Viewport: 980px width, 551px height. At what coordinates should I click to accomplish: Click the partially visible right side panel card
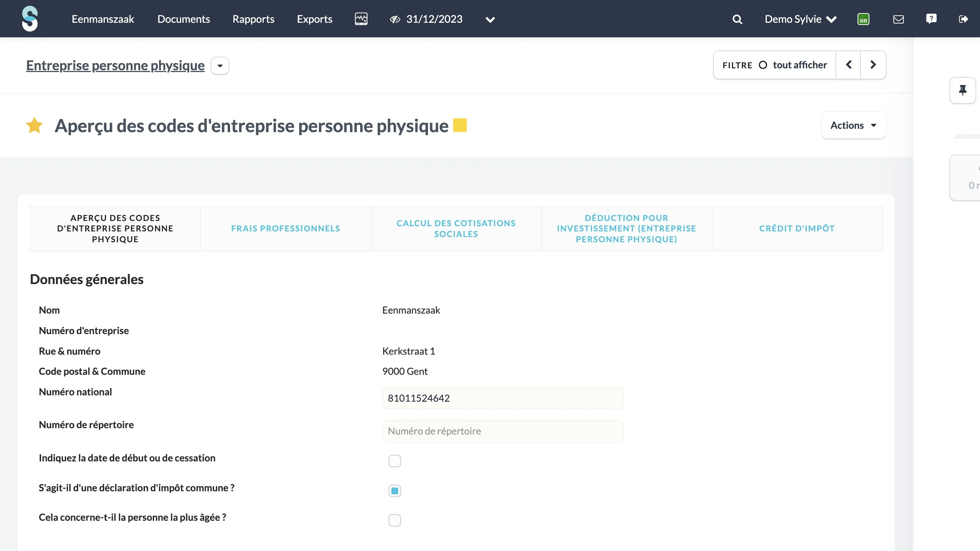(965, 178)
